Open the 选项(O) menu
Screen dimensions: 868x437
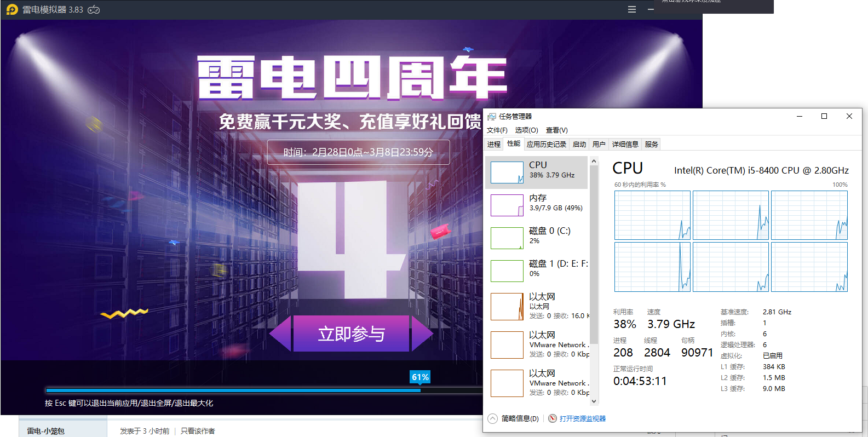[526, 130]
